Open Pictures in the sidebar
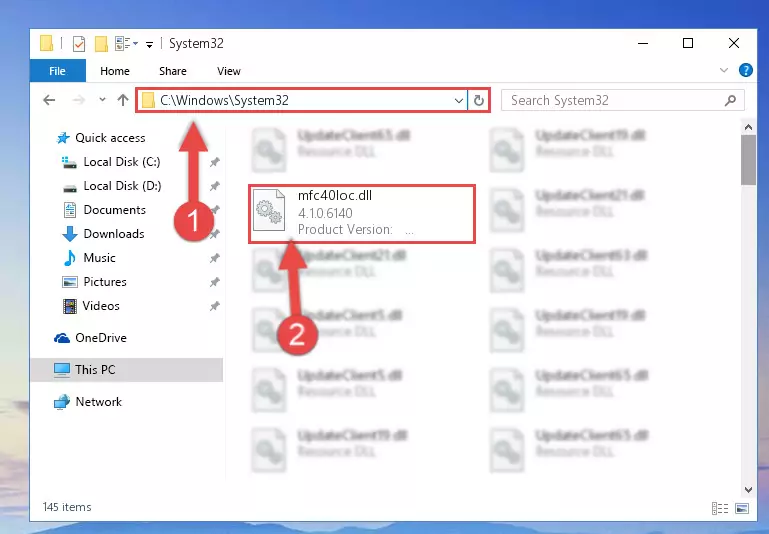 [105, 282]
